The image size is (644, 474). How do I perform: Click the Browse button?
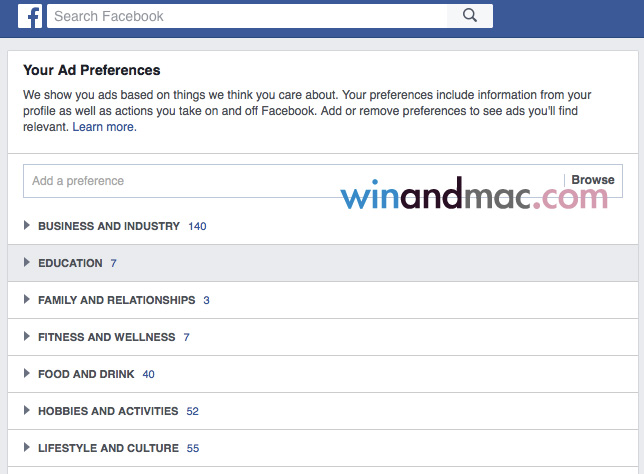pyautogui.click(x=593, y=180)
